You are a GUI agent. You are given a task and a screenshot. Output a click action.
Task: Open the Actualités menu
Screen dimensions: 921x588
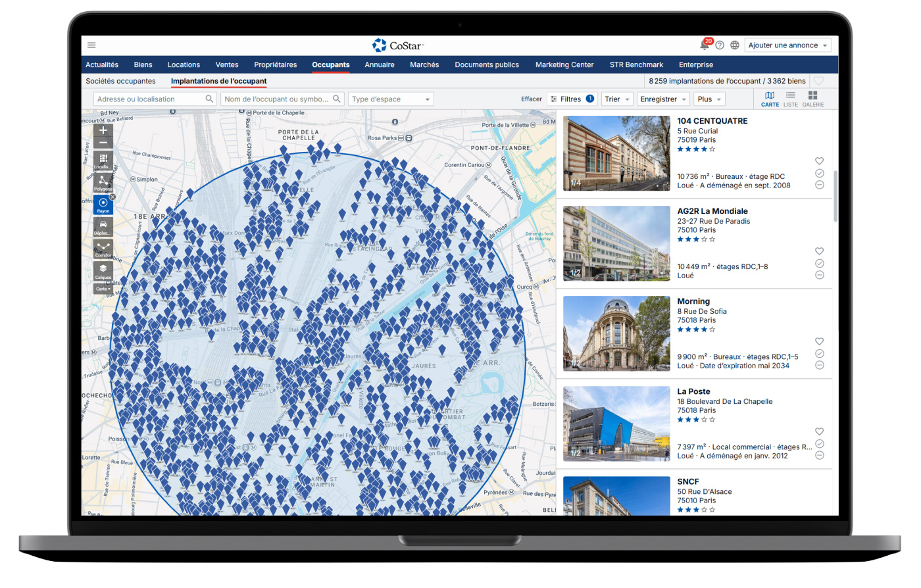pos(102,64)
